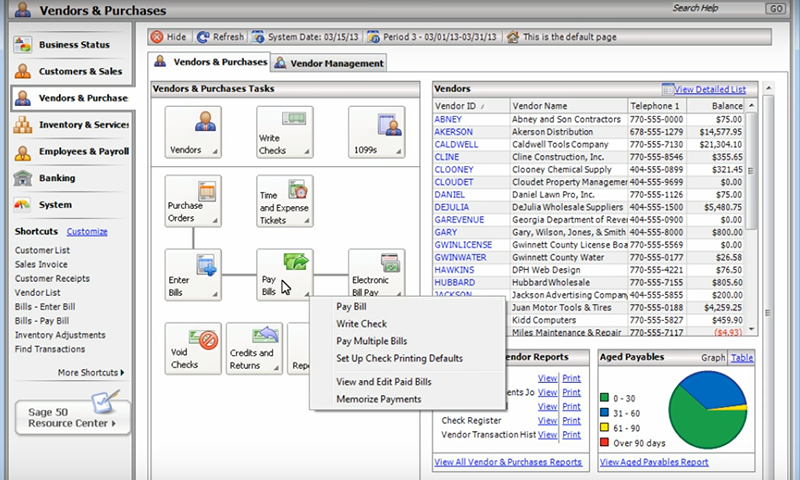Click the Void Checks icon
Viewport: 800px width, 480px height.
[193, 347]
